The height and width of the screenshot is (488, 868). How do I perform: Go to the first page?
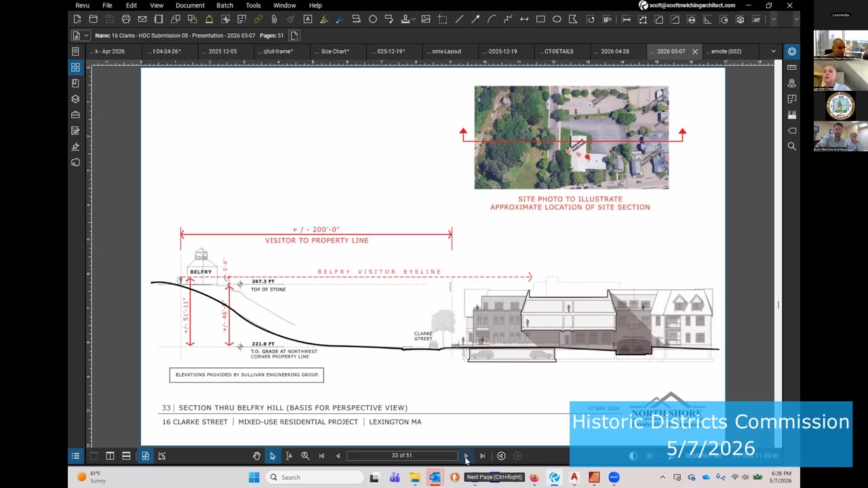tap(321, 456)
